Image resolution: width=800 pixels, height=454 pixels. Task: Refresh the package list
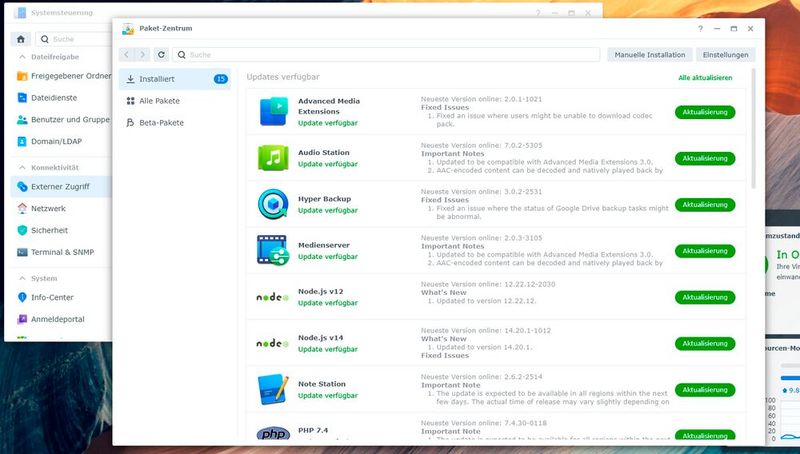pyautogui.click(x=161, y=55)
